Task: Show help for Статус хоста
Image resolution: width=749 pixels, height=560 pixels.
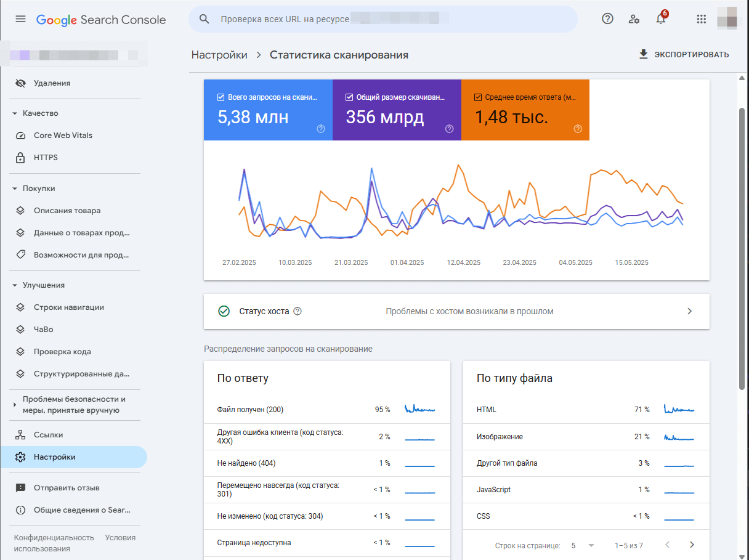Action: click(x=298, y=311)
